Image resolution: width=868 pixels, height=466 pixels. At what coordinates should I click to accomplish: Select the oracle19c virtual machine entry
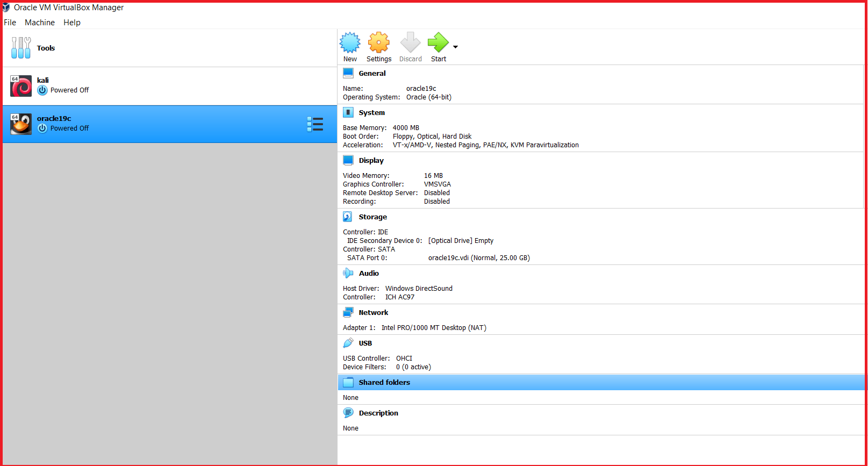(170, 124)
